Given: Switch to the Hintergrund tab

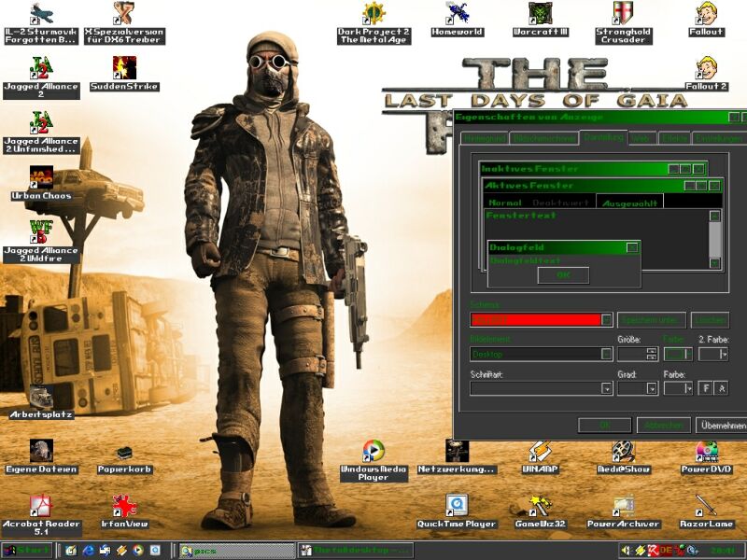Looking at the screenshot, I should tap(484, 138).
